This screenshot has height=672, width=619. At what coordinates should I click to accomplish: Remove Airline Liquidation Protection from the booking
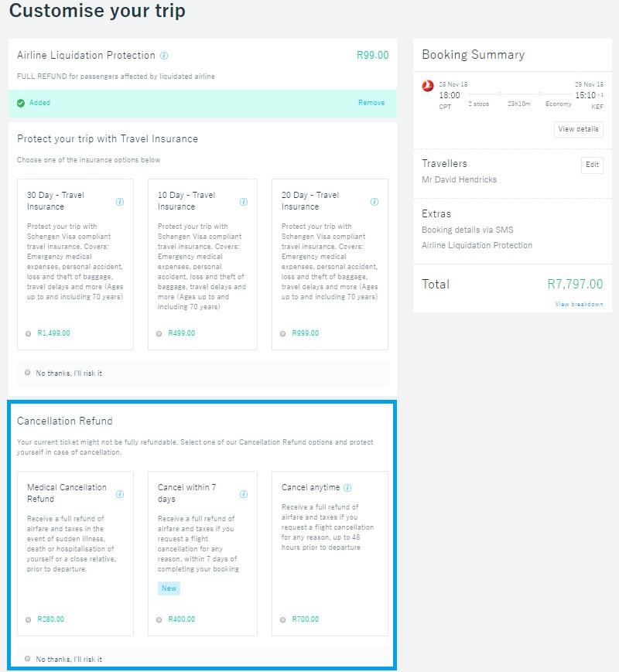tap(371, 103)
